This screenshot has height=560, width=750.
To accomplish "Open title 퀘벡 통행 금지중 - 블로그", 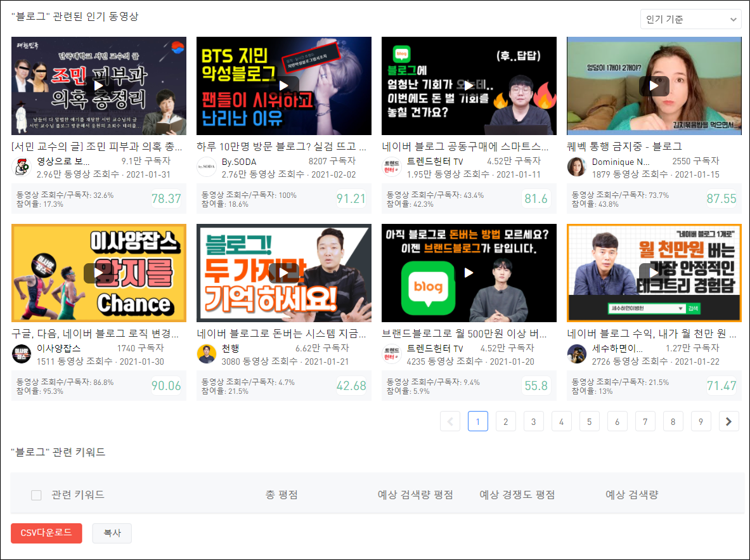I will coord(624,147).
